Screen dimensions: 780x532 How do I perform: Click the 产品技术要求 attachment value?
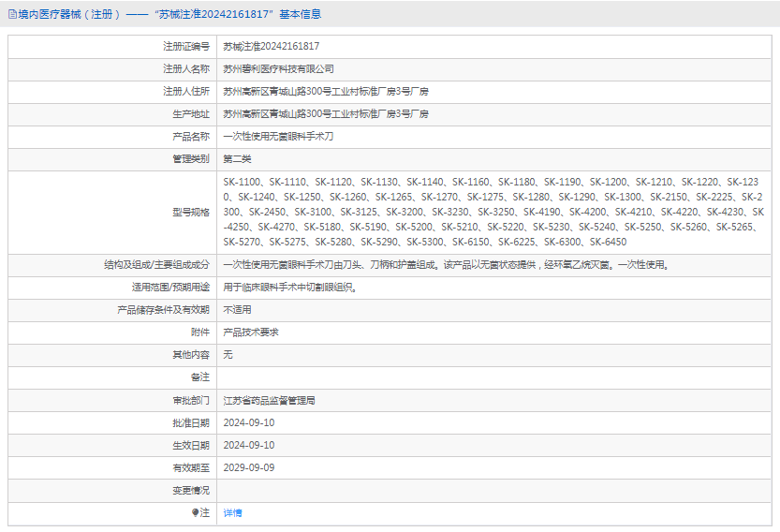[251, 332]
